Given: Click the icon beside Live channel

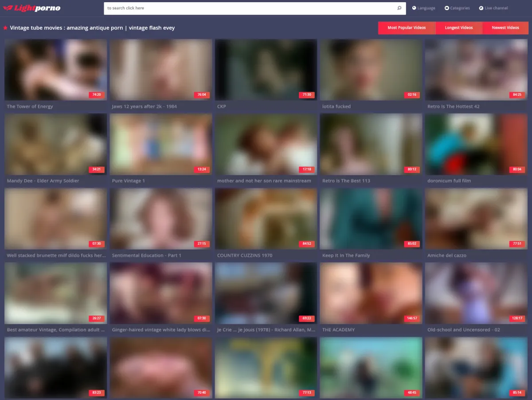Looking at the screenshot, I should pyautogui.click(x=481, y=8).
